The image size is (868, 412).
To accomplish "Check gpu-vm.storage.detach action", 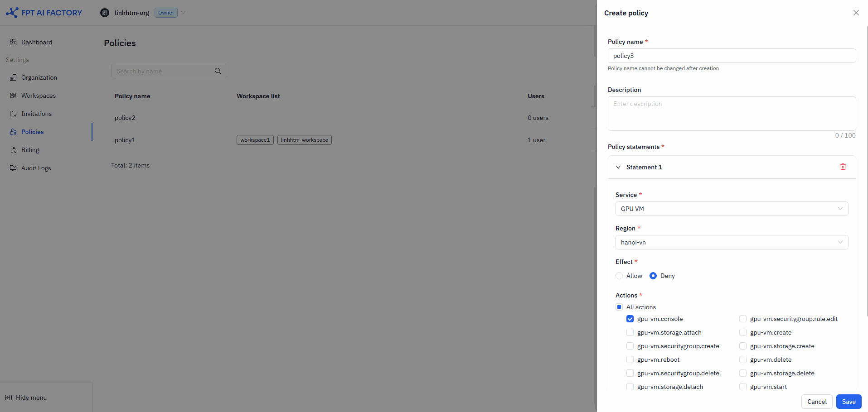I will pyautogui.click(x=630, y=387).
